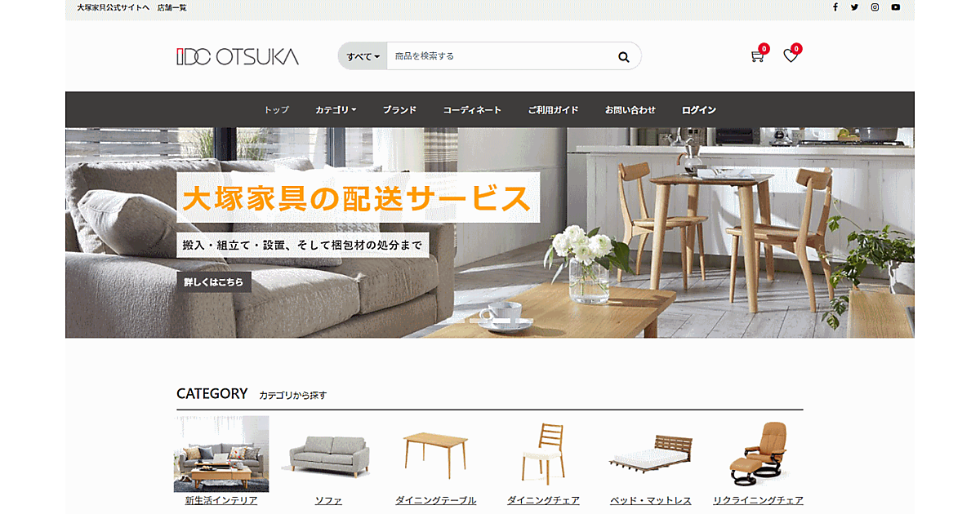The image size is (980, 514).
Task: Open the 店舗一覧 link
Action: (172, 7)
